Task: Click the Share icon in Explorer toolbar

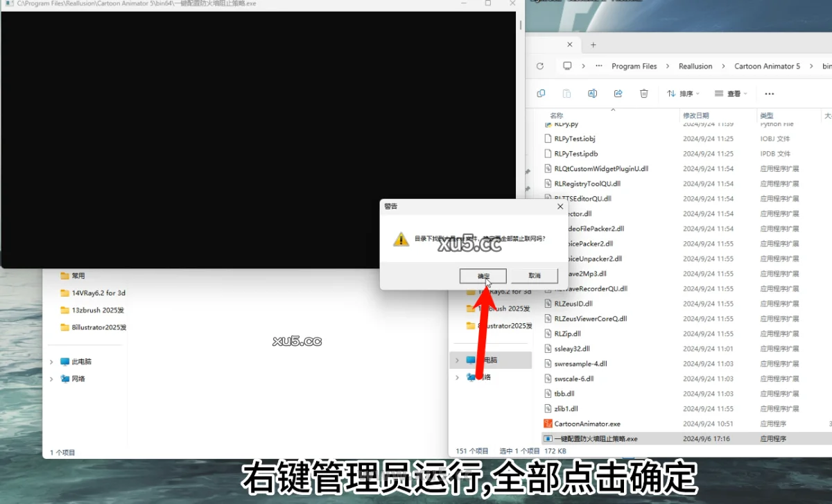Action: tap(618, 93)
